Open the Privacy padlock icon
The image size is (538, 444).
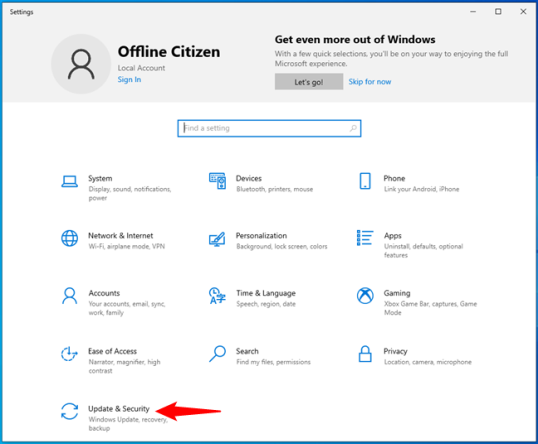(365, 353)
